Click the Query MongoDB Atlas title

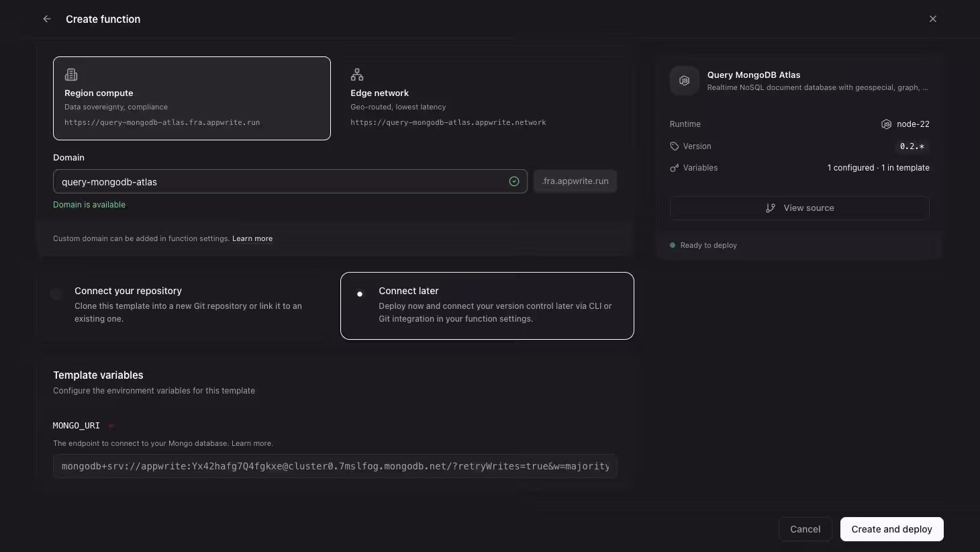[x=754, y=75]
